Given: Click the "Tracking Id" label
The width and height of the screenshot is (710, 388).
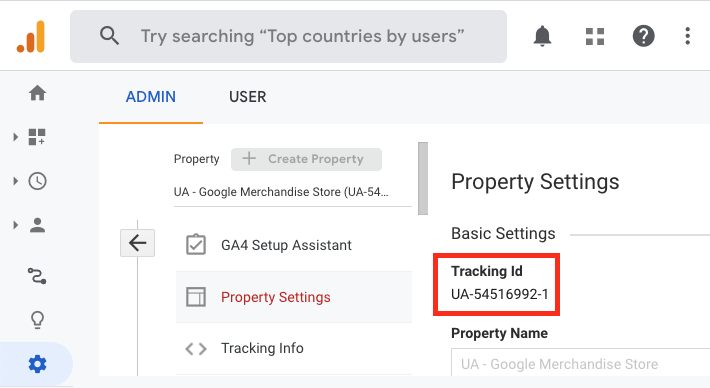Looking at the screenshot, I should (x=487, y=271).
